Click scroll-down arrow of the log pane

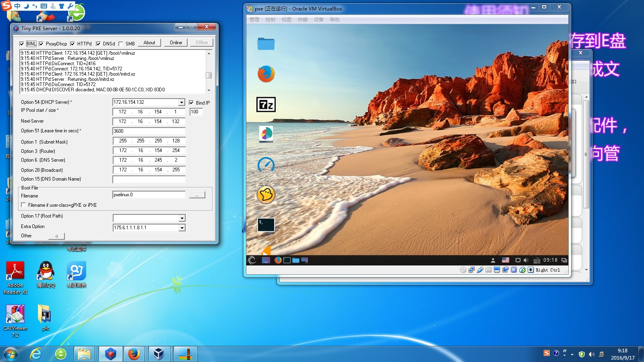pyautogui.click(x=208, y=90)
